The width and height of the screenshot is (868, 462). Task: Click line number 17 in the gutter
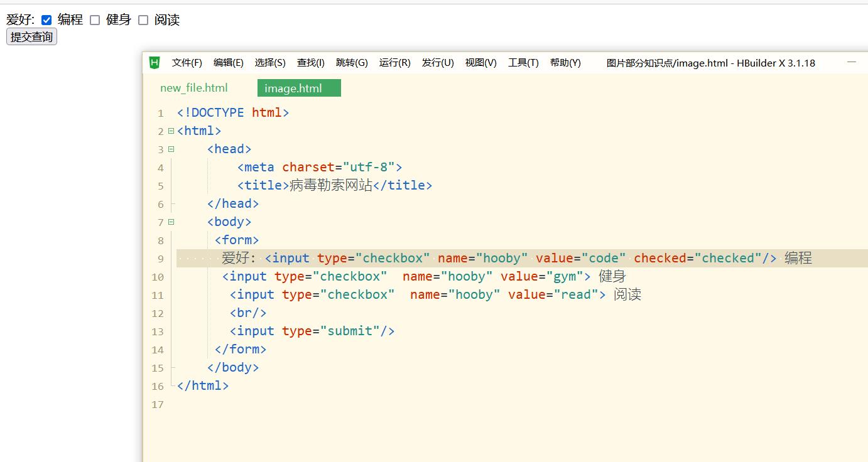point(158,405)
